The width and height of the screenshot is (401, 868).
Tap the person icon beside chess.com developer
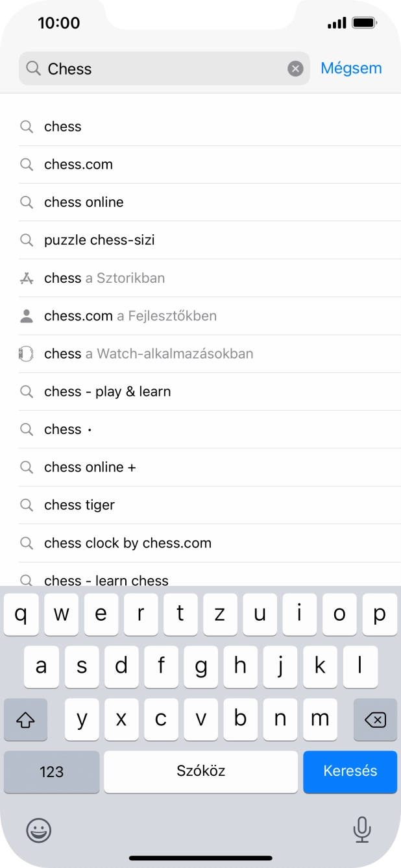(27, 316)
